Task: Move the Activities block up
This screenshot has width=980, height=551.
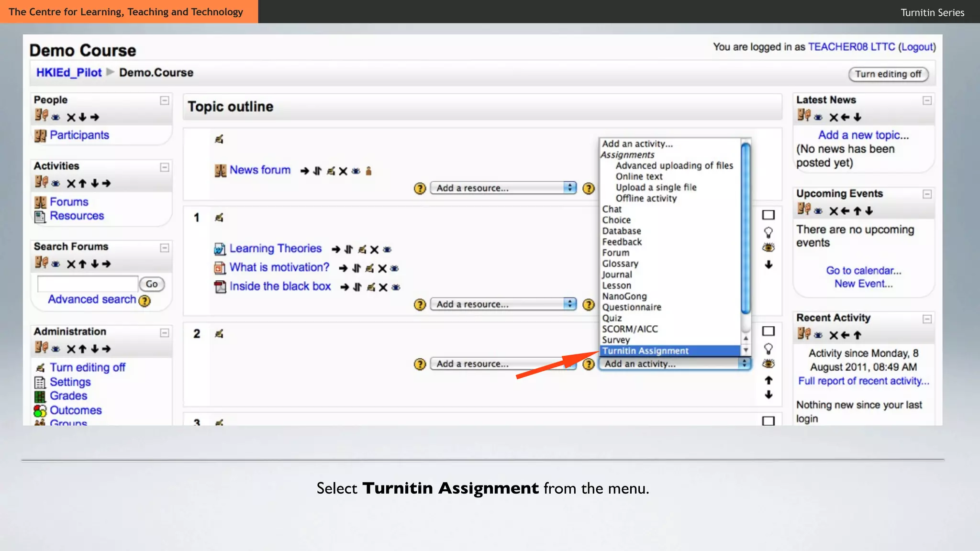Action: 83,183
